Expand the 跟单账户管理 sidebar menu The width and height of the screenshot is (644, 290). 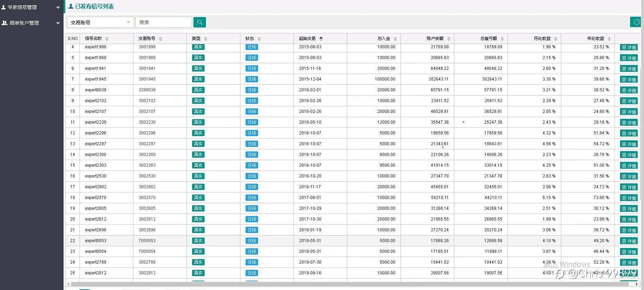[x=31, y=23]
